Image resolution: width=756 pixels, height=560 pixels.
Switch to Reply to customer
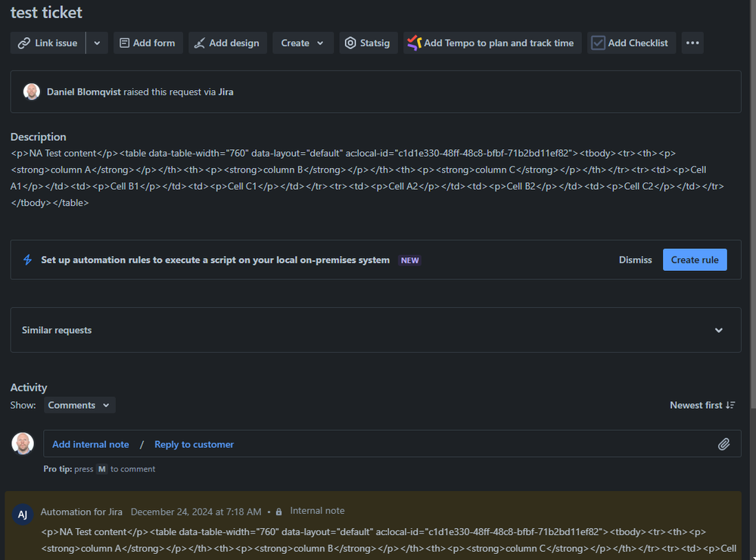click(194, 444)
